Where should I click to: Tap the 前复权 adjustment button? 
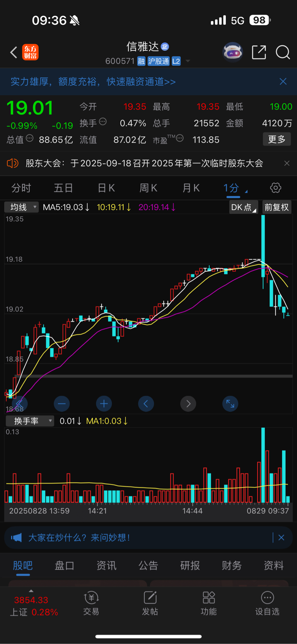[277, 207]
